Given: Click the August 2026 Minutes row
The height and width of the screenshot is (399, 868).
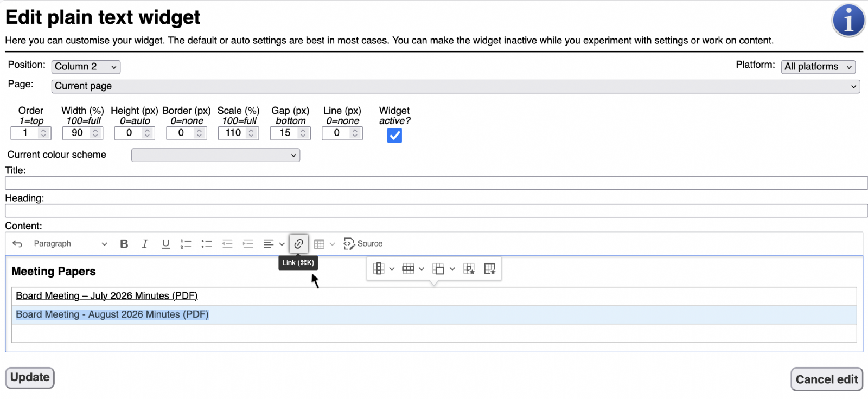Looking at the screenshot, I should 434,315.
